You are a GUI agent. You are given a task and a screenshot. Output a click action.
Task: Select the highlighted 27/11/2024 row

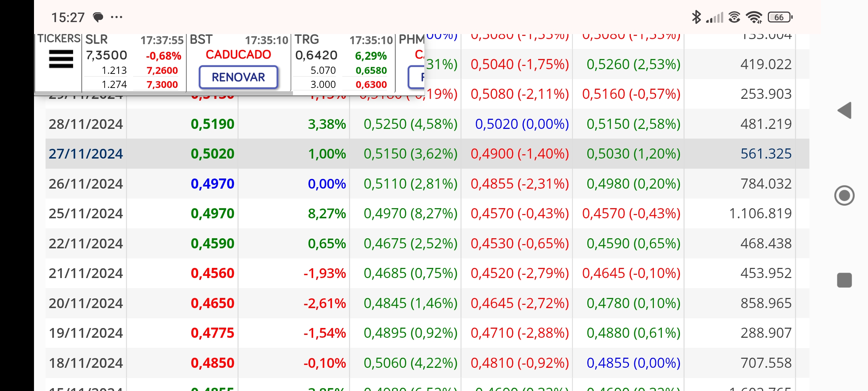point(427,154)
